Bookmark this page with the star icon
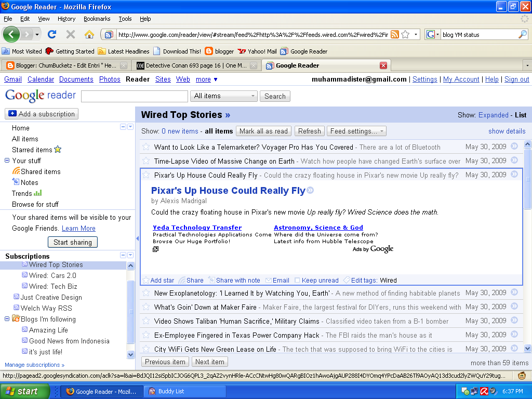The width and height of the screenshot is (532, 399). 405,34
